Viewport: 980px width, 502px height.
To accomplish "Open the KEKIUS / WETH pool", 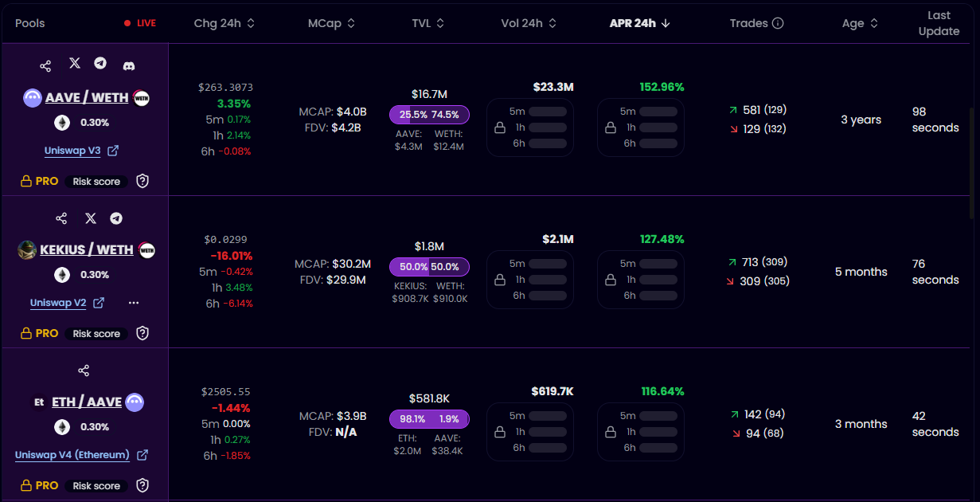I will 88,249.
